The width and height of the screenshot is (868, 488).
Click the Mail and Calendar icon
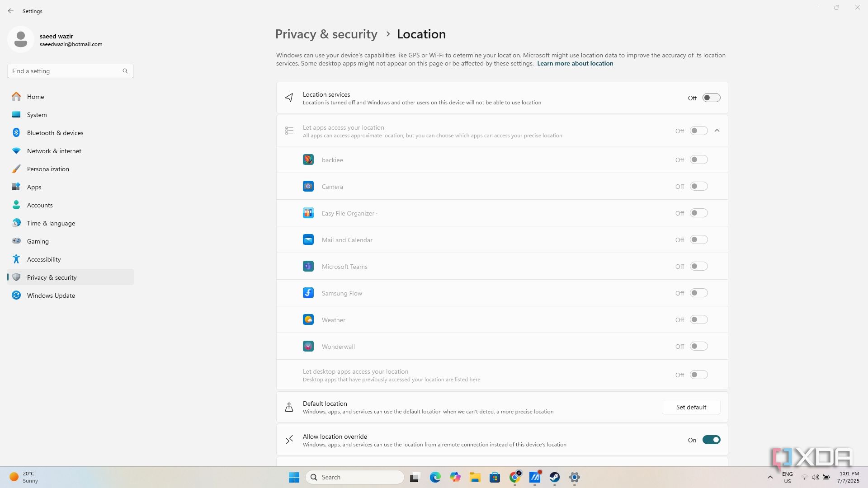point(308,239)
